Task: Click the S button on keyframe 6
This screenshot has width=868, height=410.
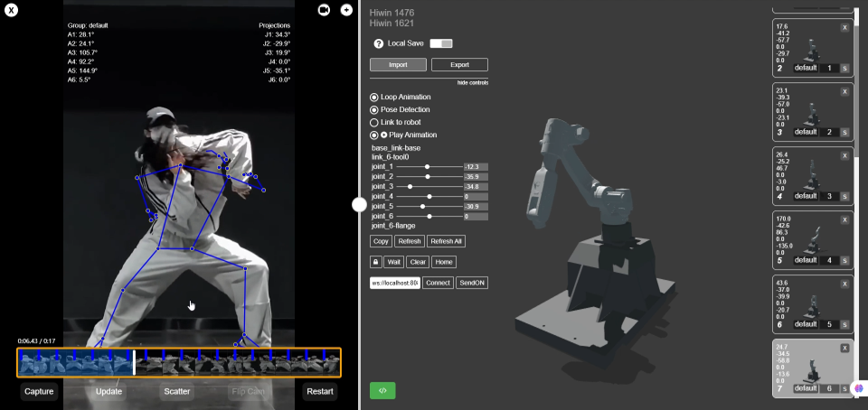Action: pos(844,324)
